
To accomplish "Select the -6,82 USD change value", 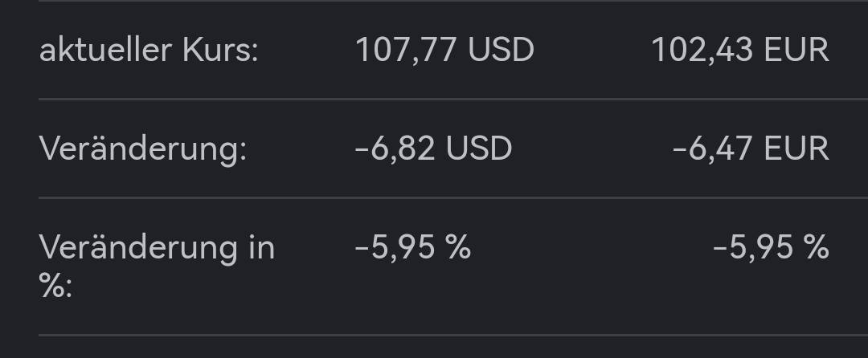I will click(x=433, y=149).
